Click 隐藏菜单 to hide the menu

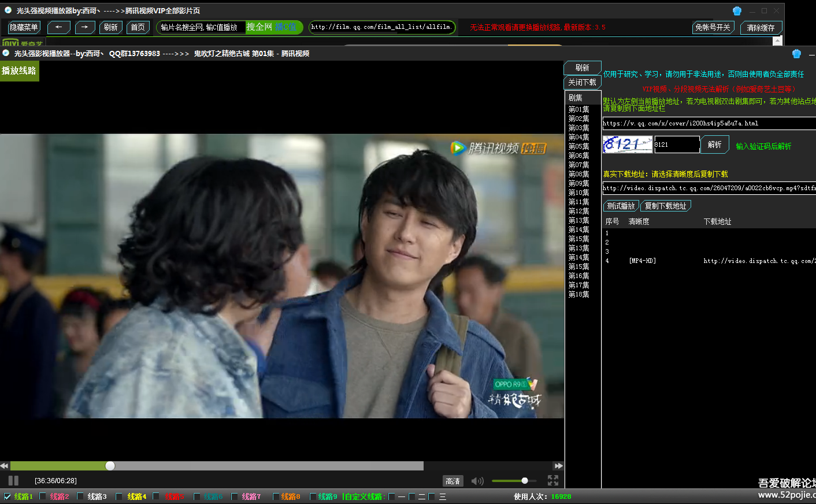tap(24, 27)
